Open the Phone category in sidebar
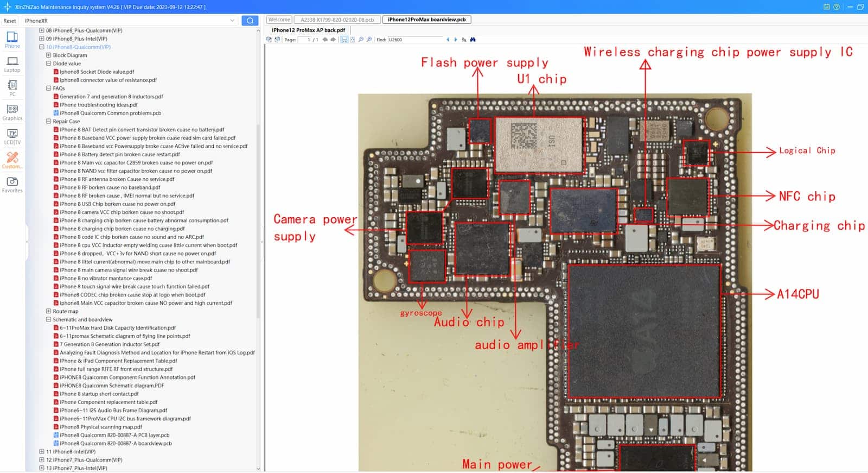 click(12, 40)
